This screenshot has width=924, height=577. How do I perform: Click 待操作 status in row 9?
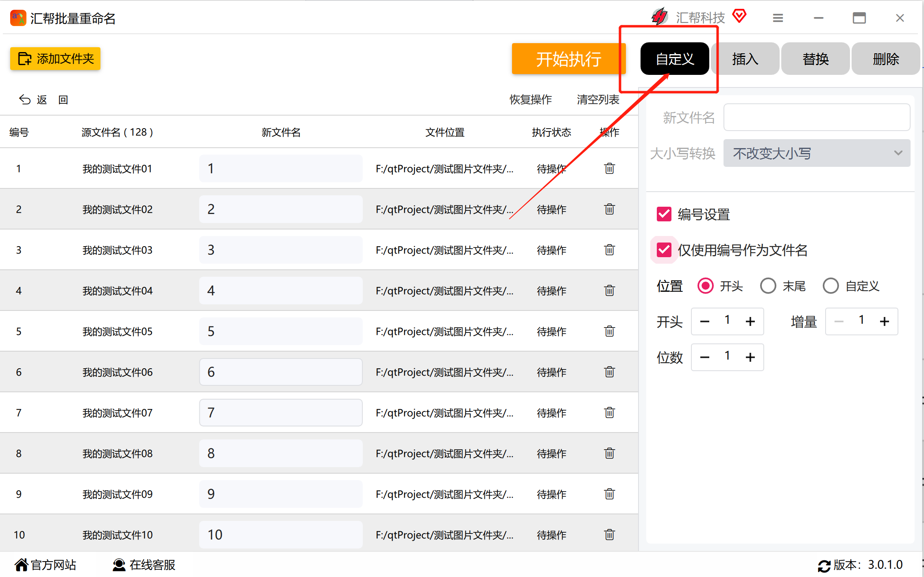click(x=551, y=494)
